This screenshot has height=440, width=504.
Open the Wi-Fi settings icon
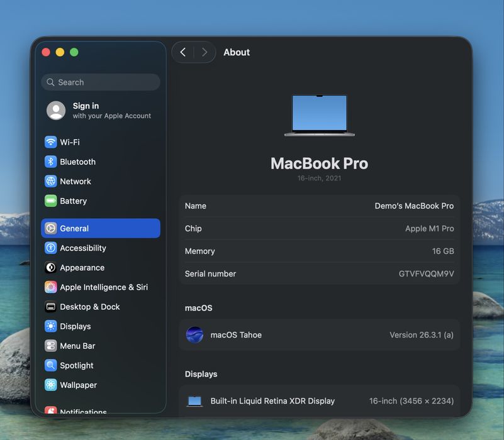(x=50, y=142)
